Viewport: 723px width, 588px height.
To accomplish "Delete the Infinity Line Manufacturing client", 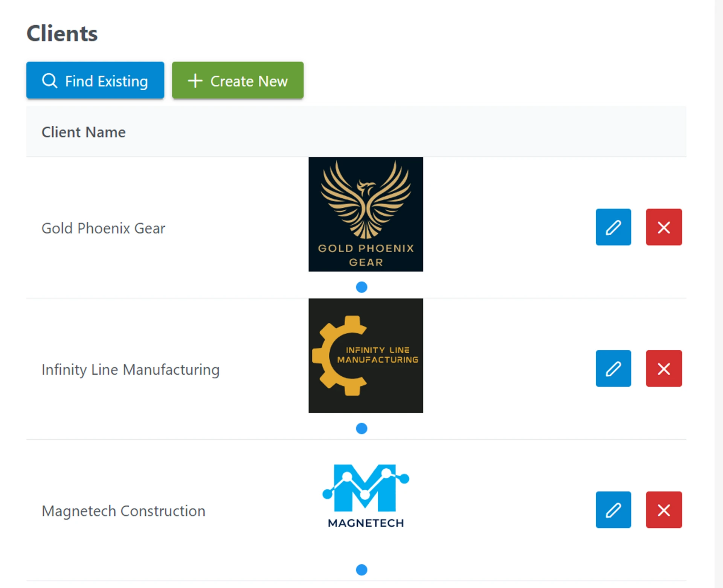I will [664, 368].
